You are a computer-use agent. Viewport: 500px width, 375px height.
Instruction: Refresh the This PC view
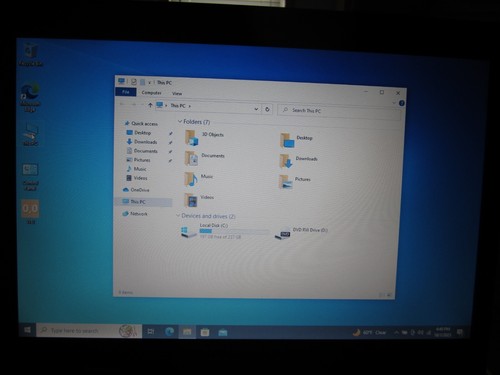coord(267,109)
